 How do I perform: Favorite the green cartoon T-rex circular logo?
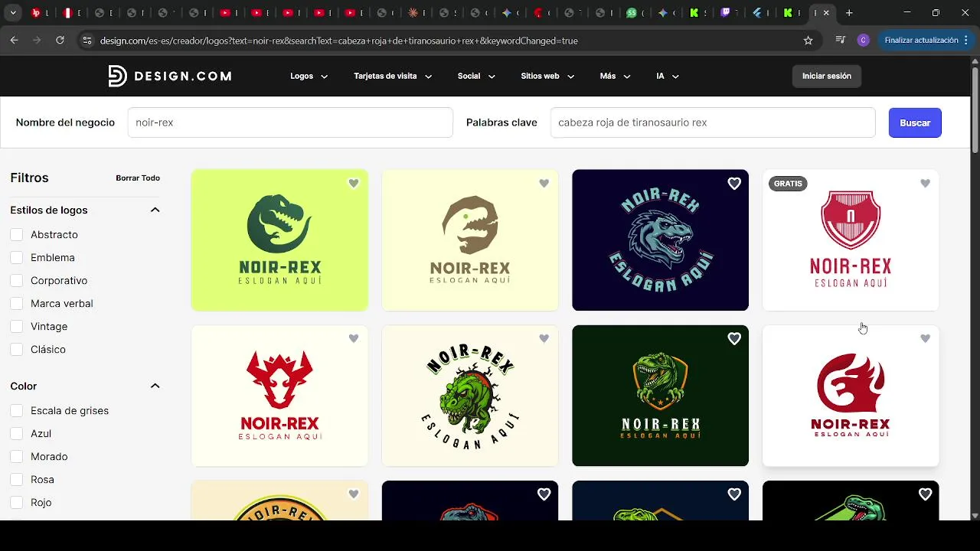point(544,338)
